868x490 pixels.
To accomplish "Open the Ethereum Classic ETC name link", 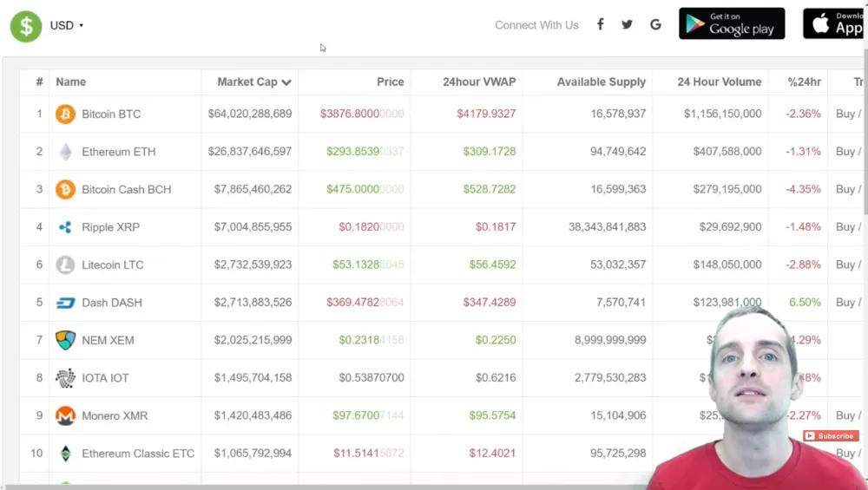I will tap(138, 454).
